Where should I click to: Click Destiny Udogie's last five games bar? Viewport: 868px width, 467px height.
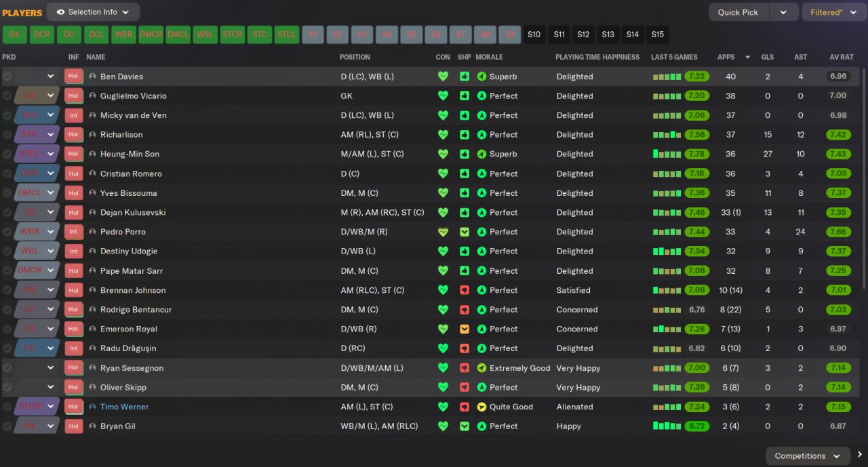point(667,251)
